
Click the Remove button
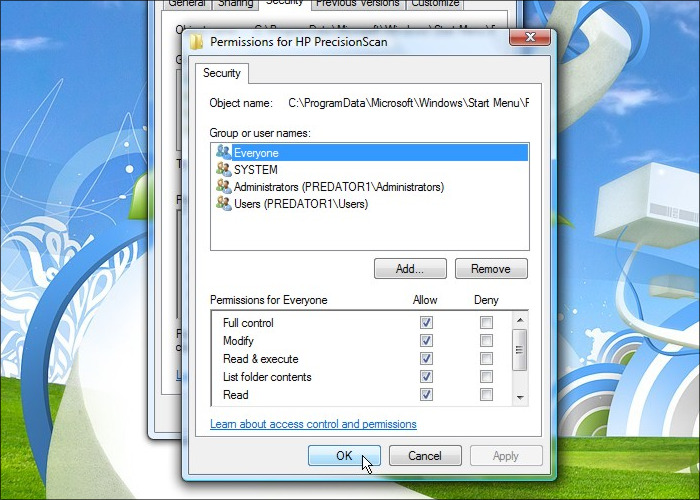[x=491, y=269]
